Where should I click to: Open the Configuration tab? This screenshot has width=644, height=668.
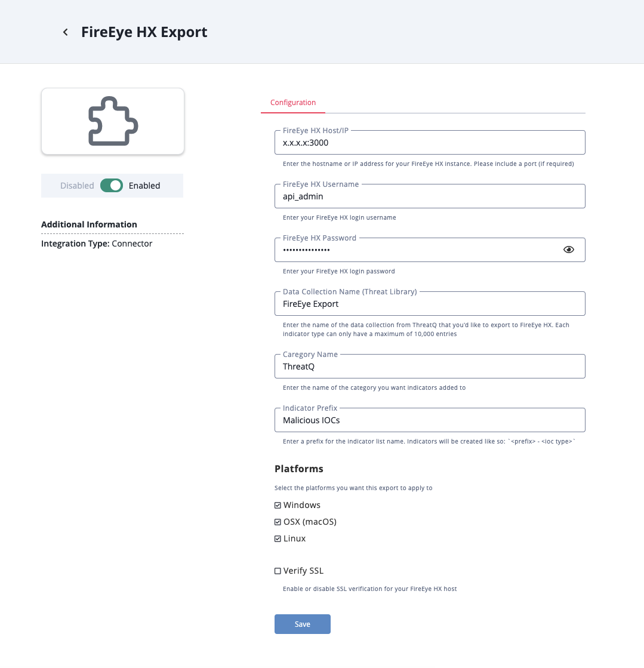point(293,103)
